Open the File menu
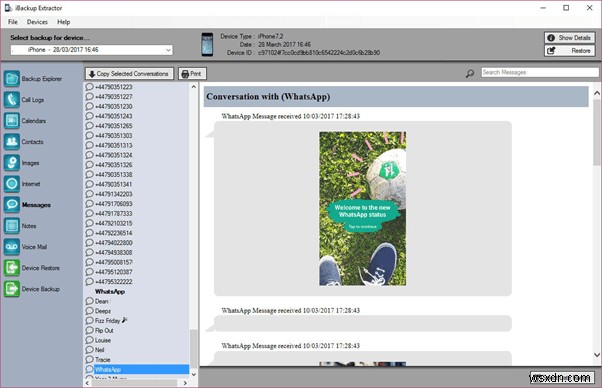The width and height of the screenshot is (602, 388). (13, 22)
